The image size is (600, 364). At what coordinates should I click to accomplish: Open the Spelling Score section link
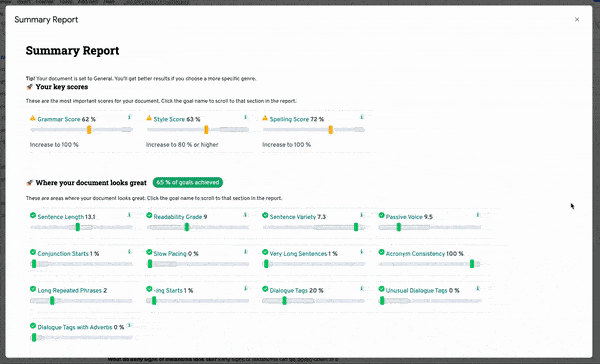pyautogui.click(x=289, y=119)
